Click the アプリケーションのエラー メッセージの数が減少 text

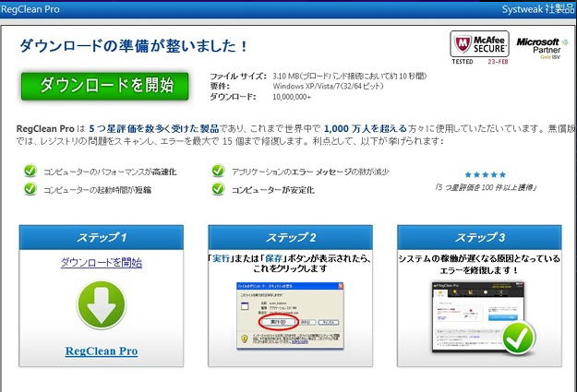pos(310,172)
